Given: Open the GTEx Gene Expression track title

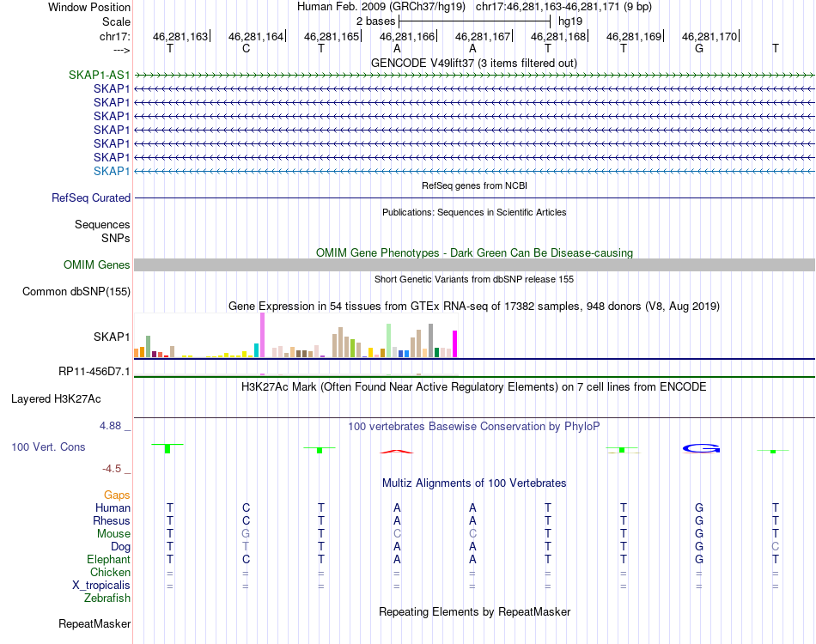Looking at the screenshot, I should pyautogui.click(x=474, y=306).
